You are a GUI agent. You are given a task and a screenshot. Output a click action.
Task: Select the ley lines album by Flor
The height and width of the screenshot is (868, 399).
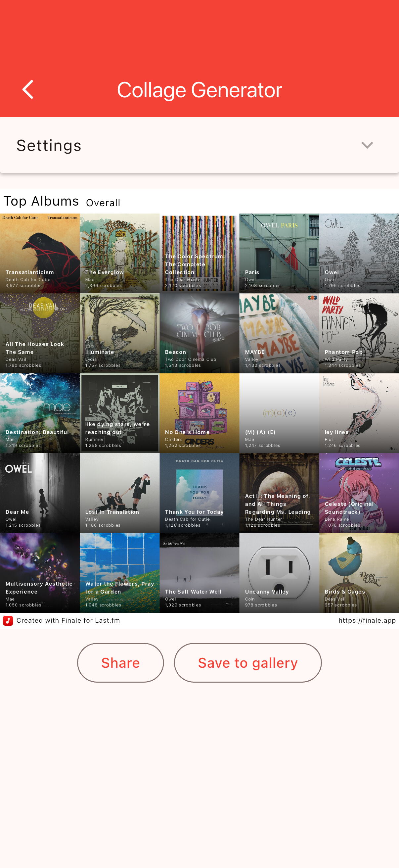click(359, 413)
